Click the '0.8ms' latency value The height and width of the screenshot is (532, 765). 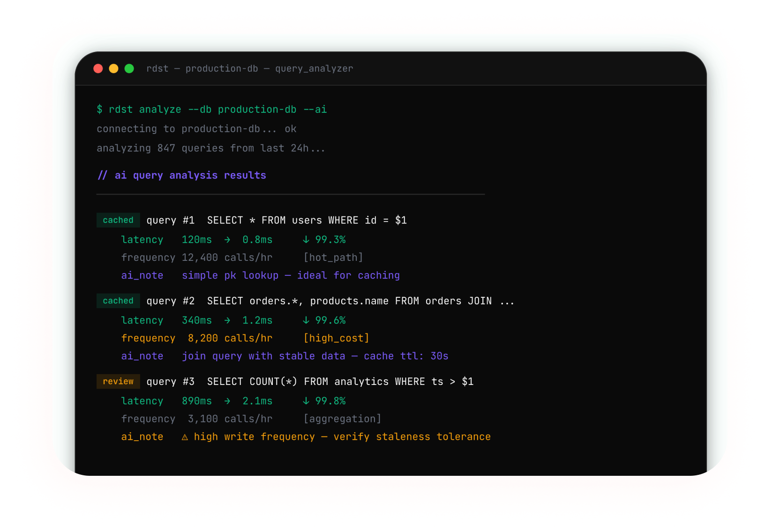tap(257, 240)
